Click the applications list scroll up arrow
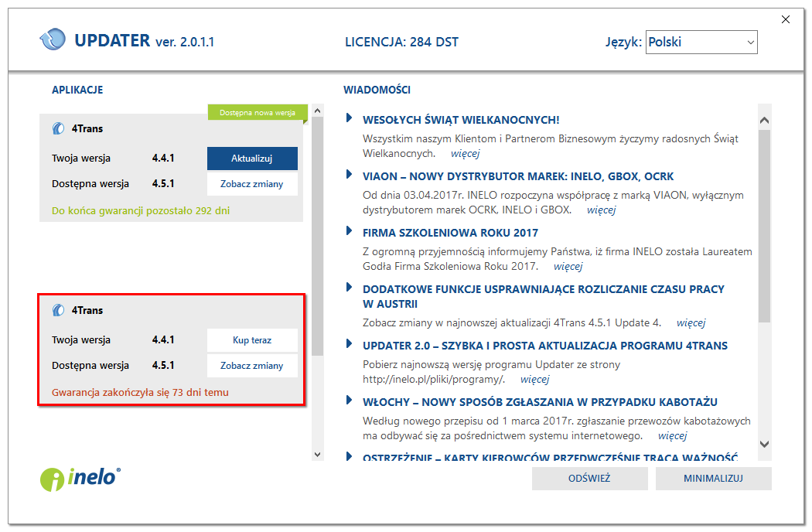812x532 pixels. tap(318, 111)
